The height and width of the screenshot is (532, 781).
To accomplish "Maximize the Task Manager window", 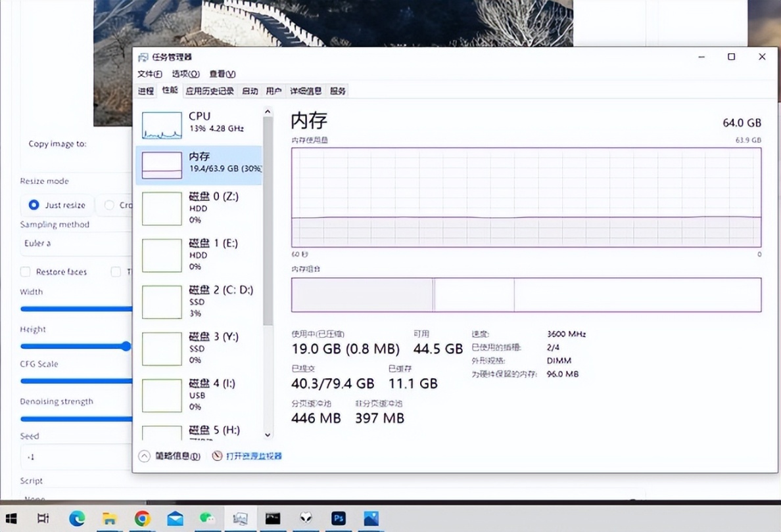I will [731, 56].
